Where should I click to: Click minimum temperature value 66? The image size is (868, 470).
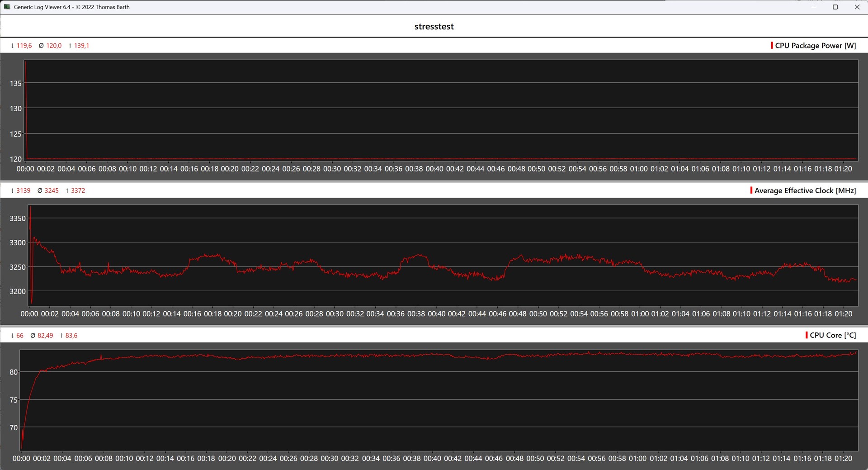20,336
